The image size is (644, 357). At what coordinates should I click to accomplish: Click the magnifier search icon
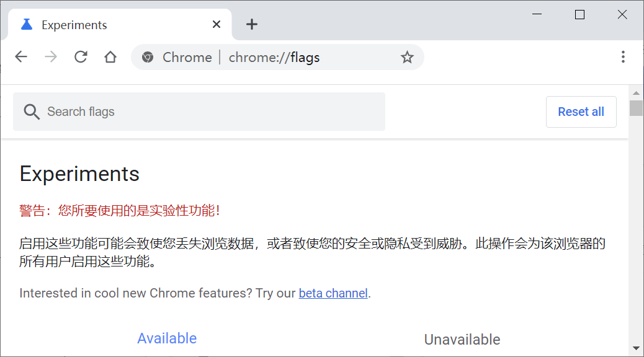coord(32,112)
